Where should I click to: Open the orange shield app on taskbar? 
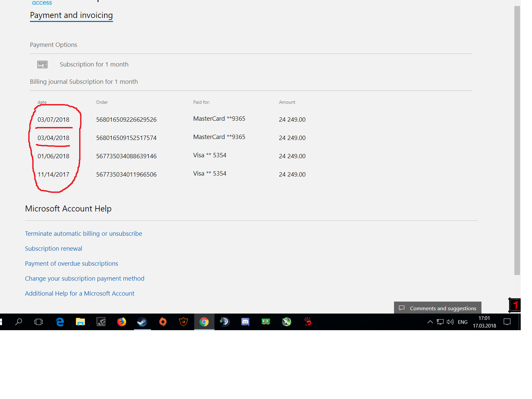[x=184, y=322]
